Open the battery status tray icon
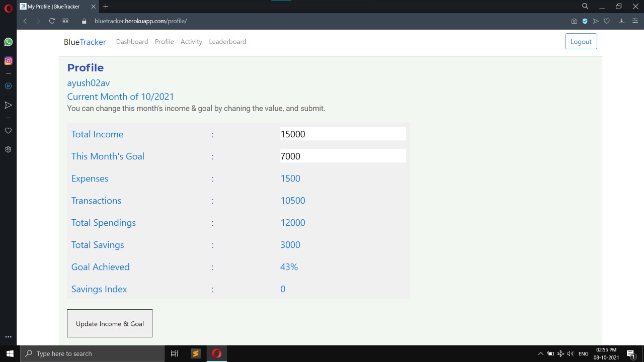 tap(550, 353)
